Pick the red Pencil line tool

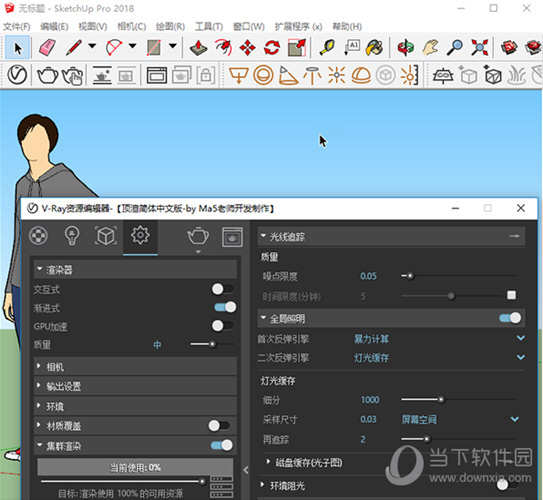[74, 47]
